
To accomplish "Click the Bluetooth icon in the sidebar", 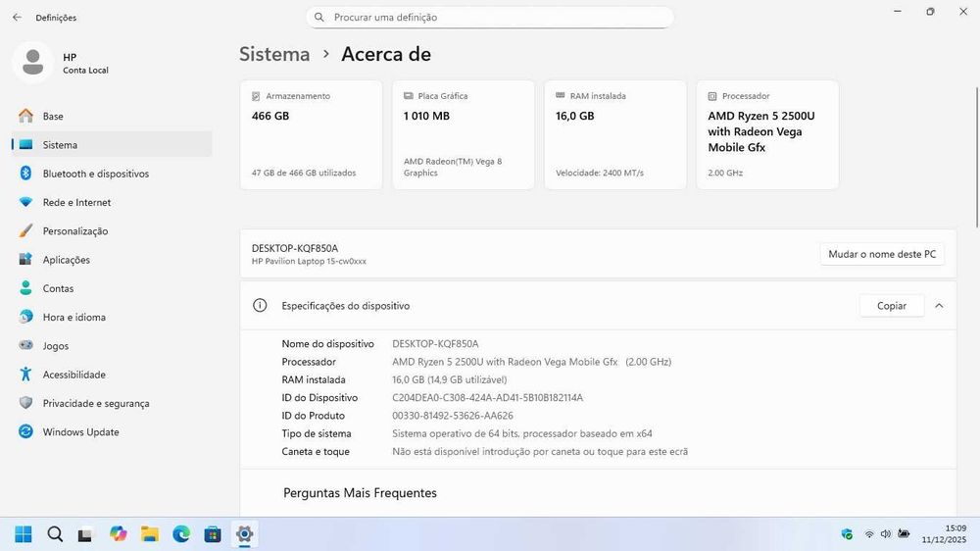I will (25, 174).
